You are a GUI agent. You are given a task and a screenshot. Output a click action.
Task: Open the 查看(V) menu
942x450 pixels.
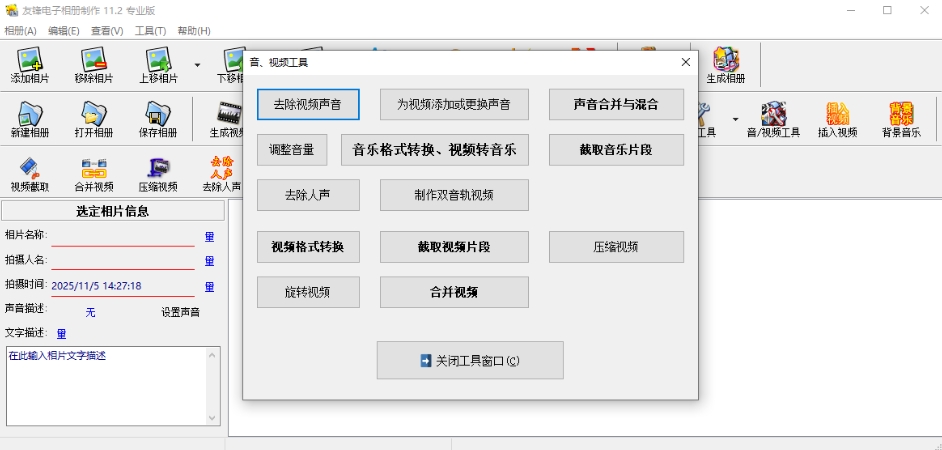click(107, 31)
